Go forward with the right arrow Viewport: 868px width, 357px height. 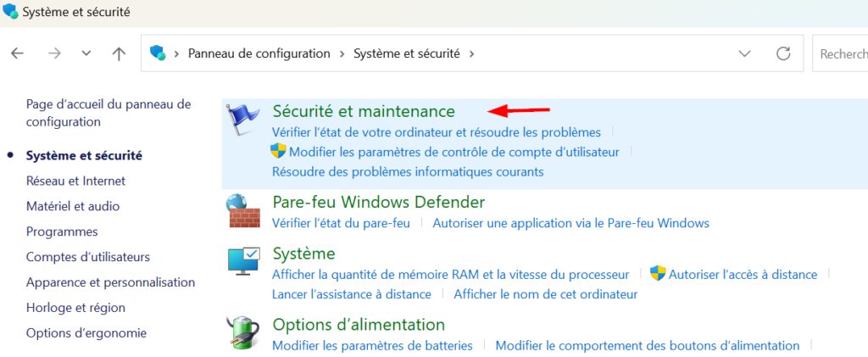54,53
